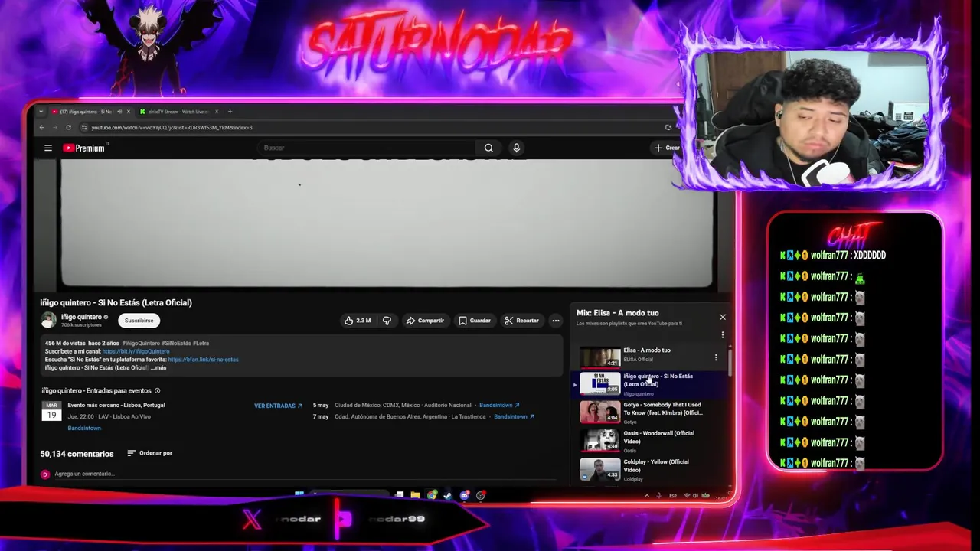Reload the page
The height and width of the screenshot is (551, 980).
pos(68,127)
